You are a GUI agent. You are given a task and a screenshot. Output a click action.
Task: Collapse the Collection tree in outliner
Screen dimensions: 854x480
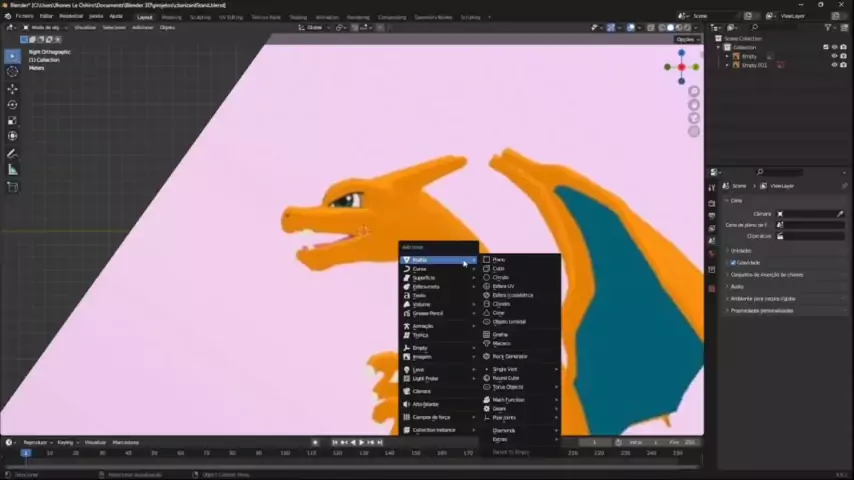coord(718,47)
